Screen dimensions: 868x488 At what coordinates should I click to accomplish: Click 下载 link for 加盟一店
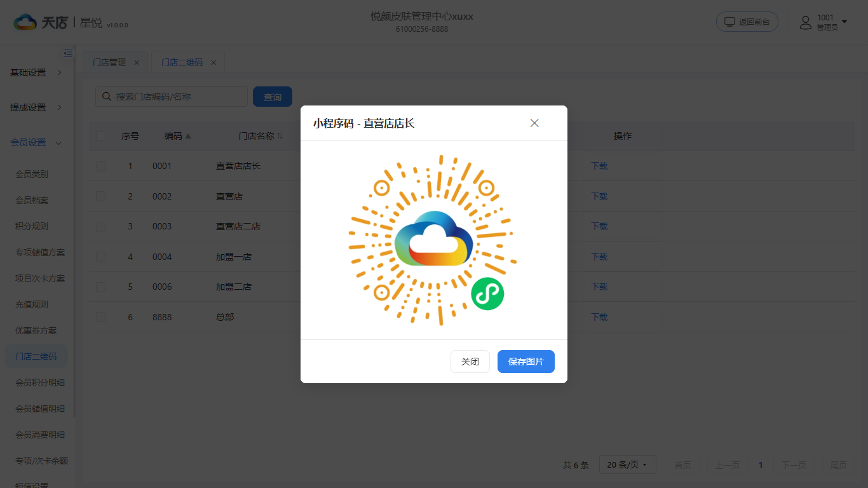[599, 257]
